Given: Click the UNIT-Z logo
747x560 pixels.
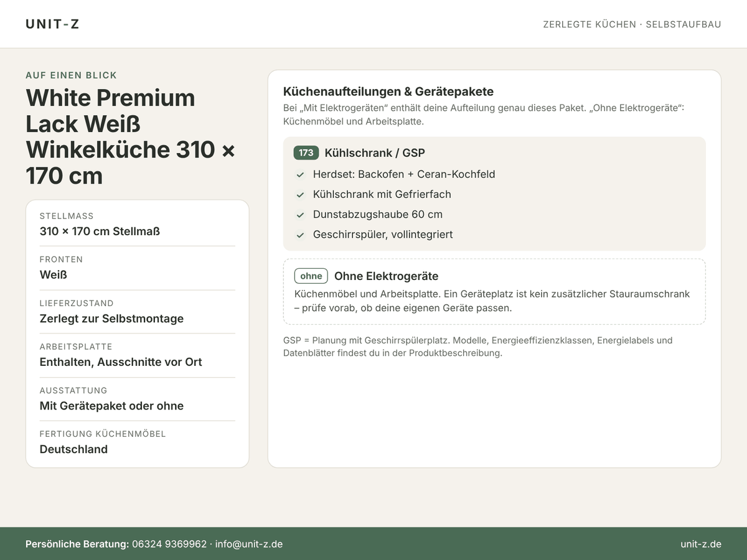Looking at the screenshot, I should (x=52, y=24).
